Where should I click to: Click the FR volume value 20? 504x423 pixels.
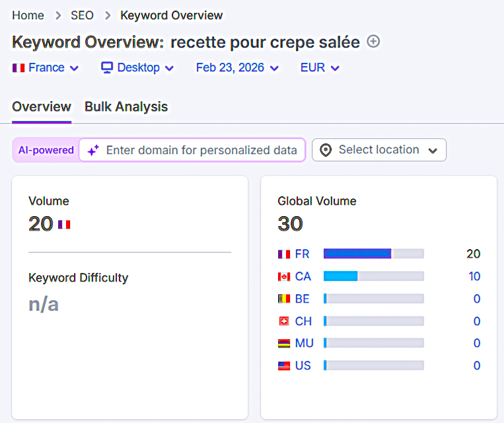point(474,254)
